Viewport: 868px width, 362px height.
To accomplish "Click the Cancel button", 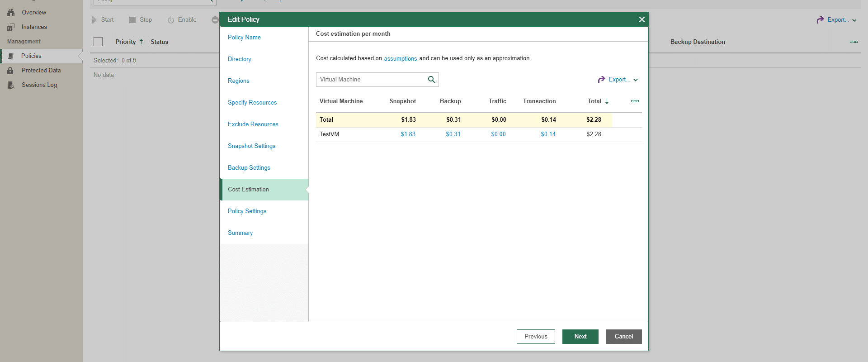I will pos(624,337).
